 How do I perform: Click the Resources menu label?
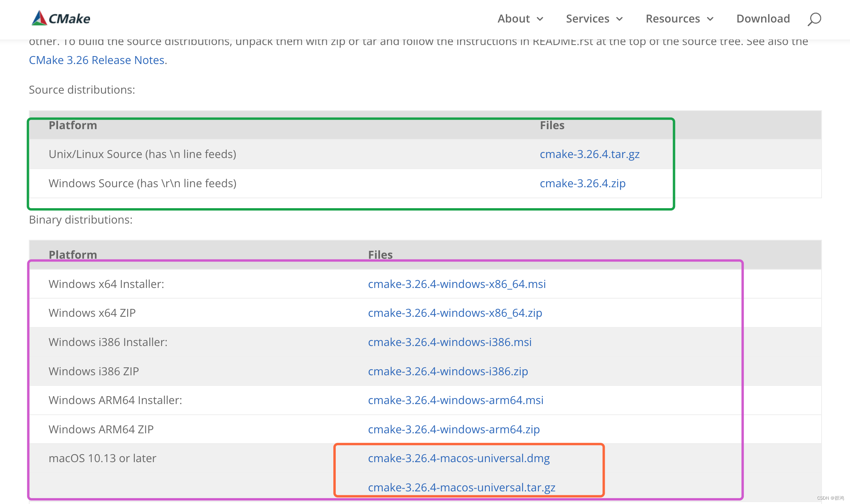coord(673,19)
